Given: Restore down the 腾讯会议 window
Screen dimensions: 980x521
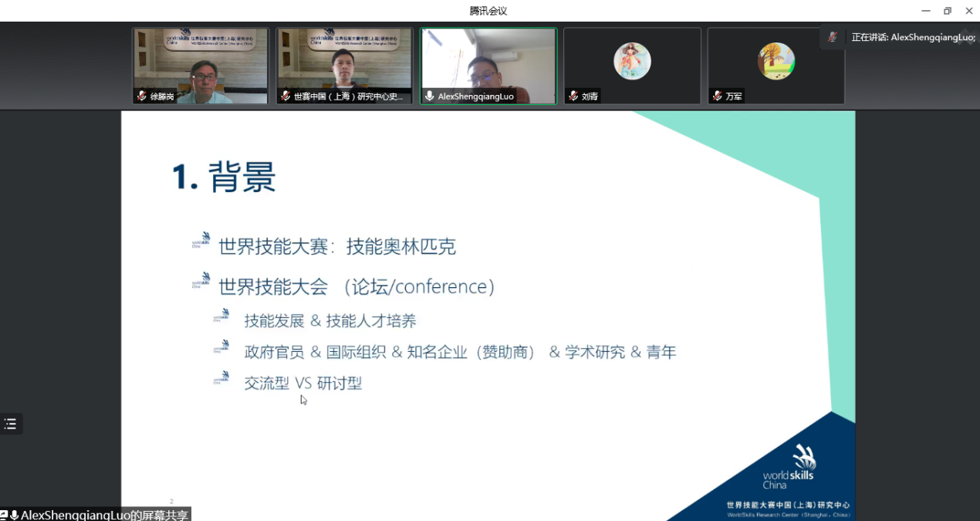Looking at the screenshot, I should [x=948, y=11].
